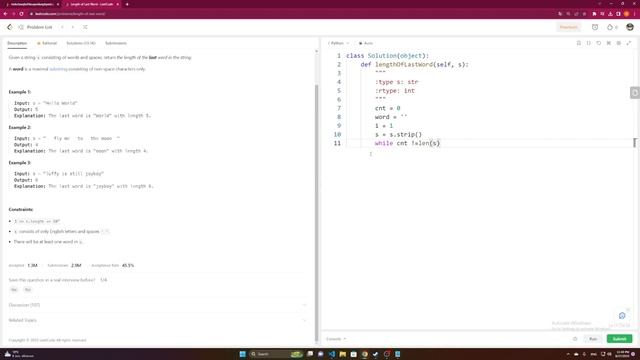640x360 pixels.
Task: Click the format code braces icon
Action: [x=589, y=43]
